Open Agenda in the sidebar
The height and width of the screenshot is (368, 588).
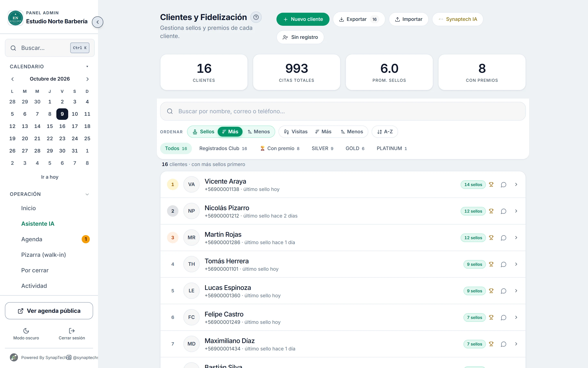tap(32, 239)
